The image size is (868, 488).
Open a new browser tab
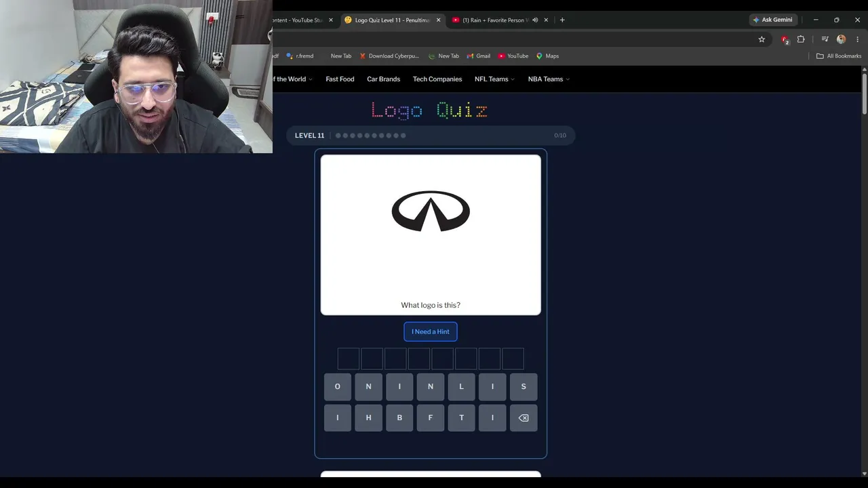coord(562,20)
